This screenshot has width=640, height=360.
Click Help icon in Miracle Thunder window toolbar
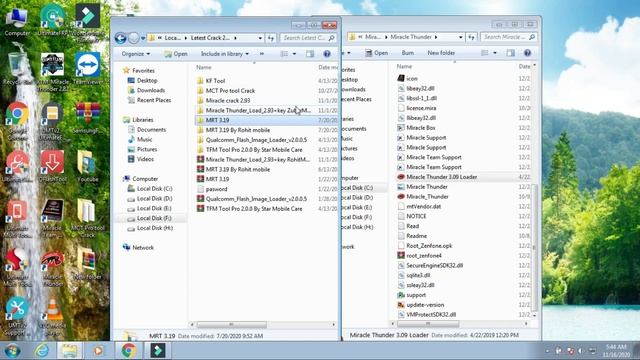[527, 53]
